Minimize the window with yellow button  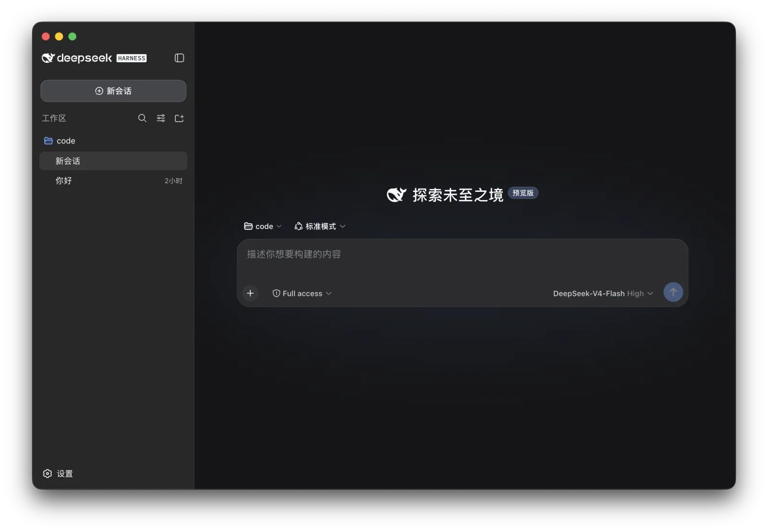click(59, 36)
